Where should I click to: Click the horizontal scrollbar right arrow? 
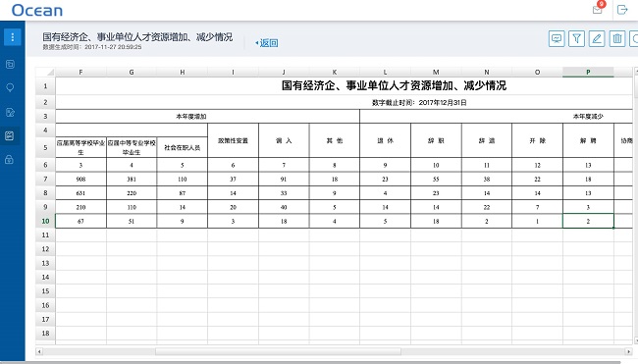628,351
